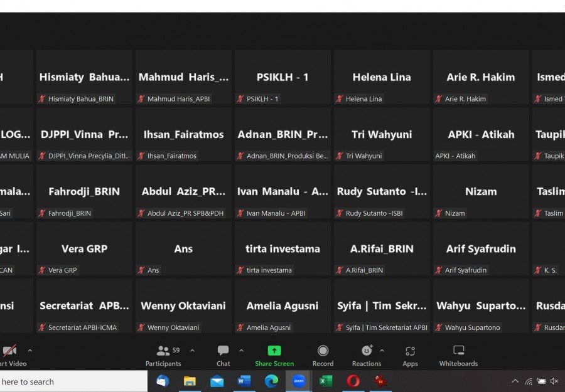This screenshot has height=392, width=565.
Task: Click 'Syifa | Tim Sekretariat APBI' label
Action: (387, 327)
